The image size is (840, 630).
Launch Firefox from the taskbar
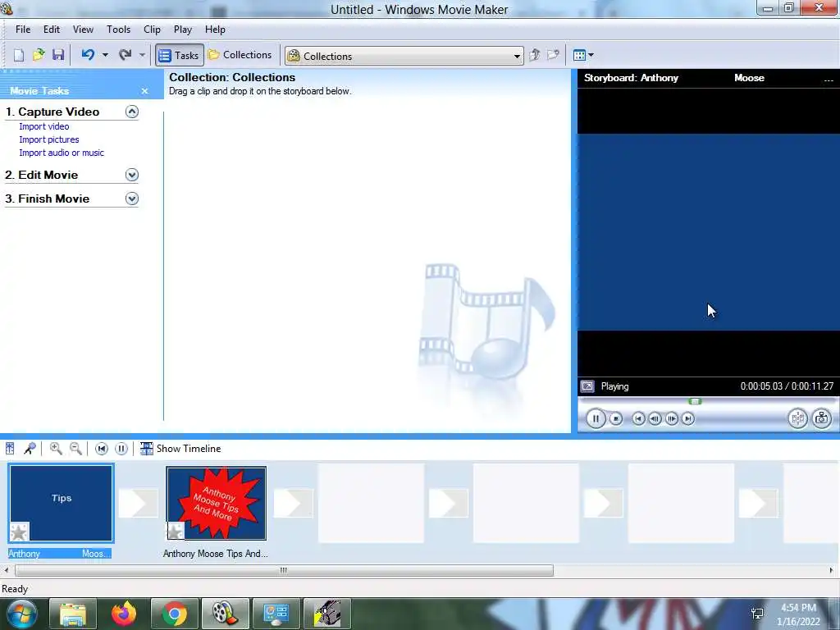(124, 614)
